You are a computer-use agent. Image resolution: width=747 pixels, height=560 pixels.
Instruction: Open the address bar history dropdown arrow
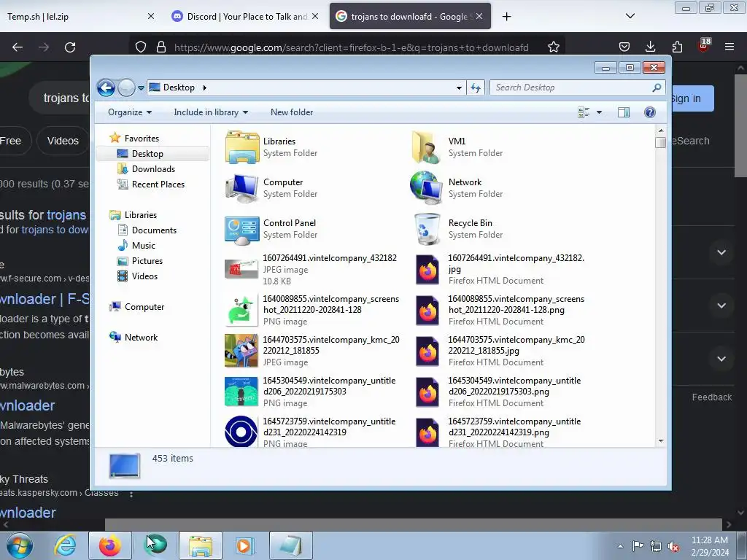click(459, 87)
